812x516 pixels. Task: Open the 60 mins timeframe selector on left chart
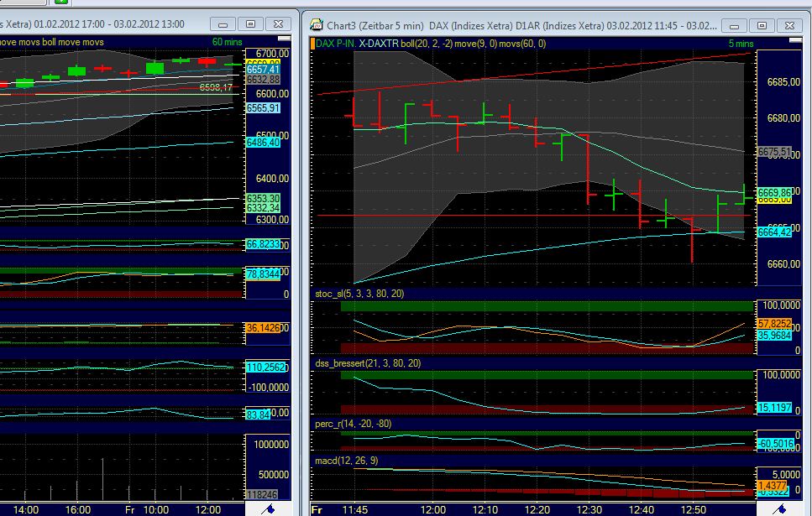tap(225, 39)
